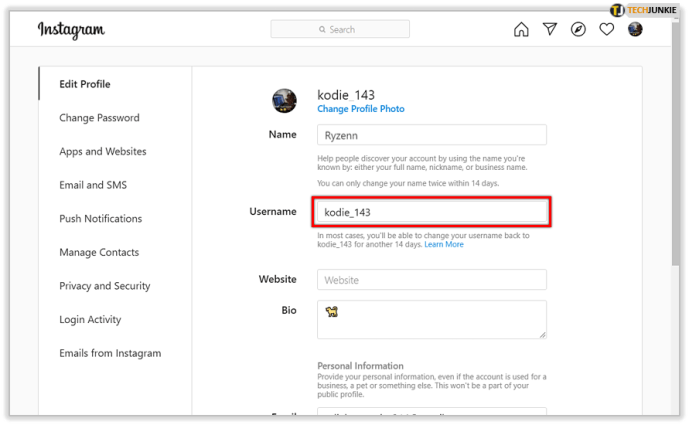Click Change Profile Photo link
Image resolution: width=689 pixels, height=425 pixels.
[x=361, y=109]
